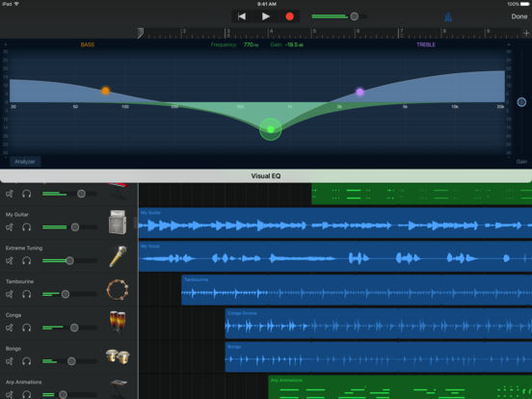Click the Extreme Tuning volume slider knob
The height and width of the screenshot is (399, 532).
(x=69, y=260)
